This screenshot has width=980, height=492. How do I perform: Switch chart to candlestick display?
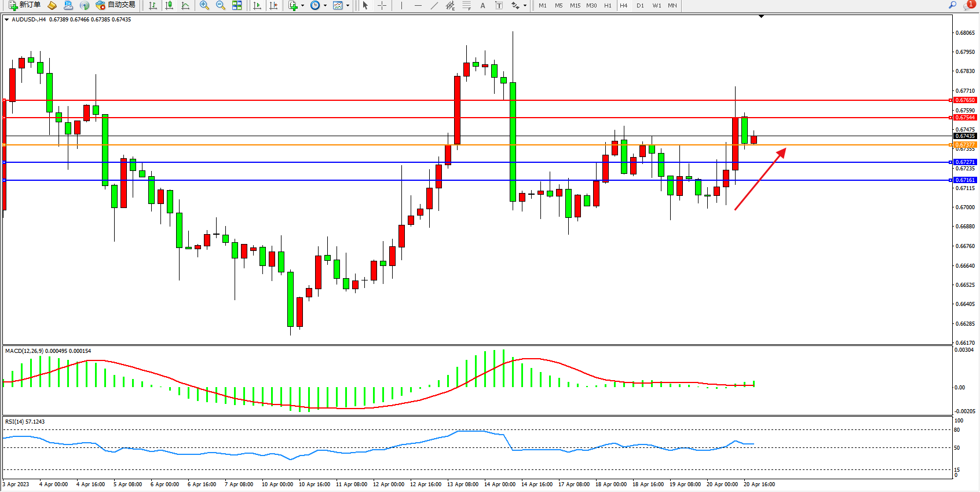(169, 5)
